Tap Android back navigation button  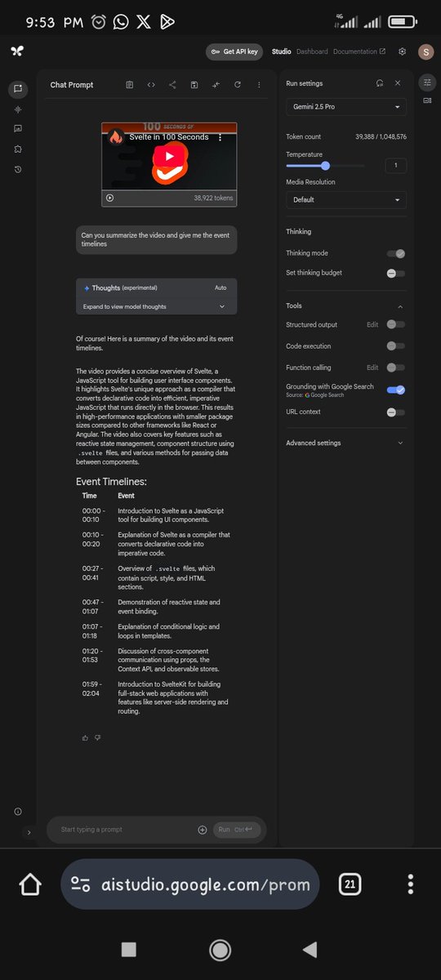pos(310,949)
